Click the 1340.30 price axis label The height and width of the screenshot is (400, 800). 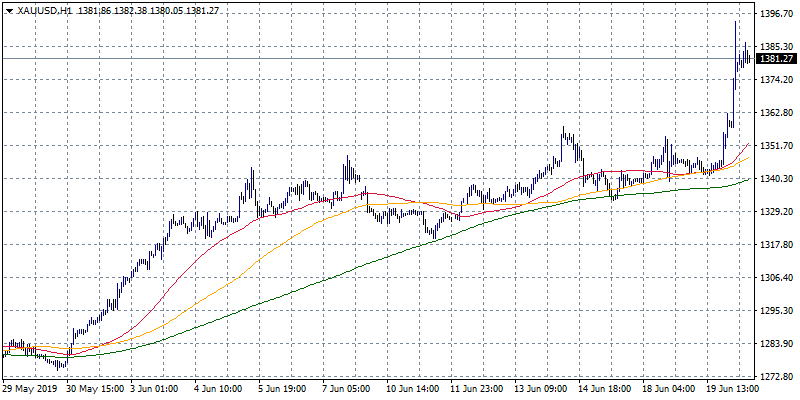coord(776,179)
